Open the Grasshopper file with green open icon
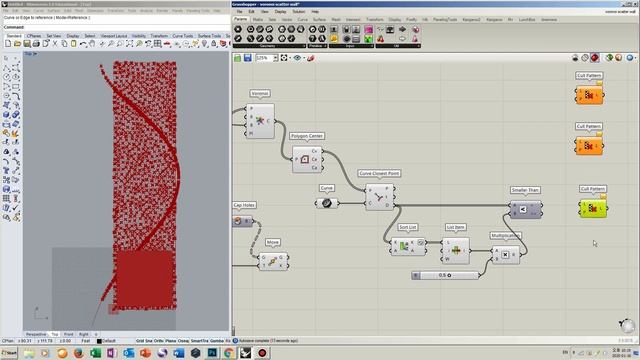This screenshot has height=360, width=640. [x=238, y=58]
